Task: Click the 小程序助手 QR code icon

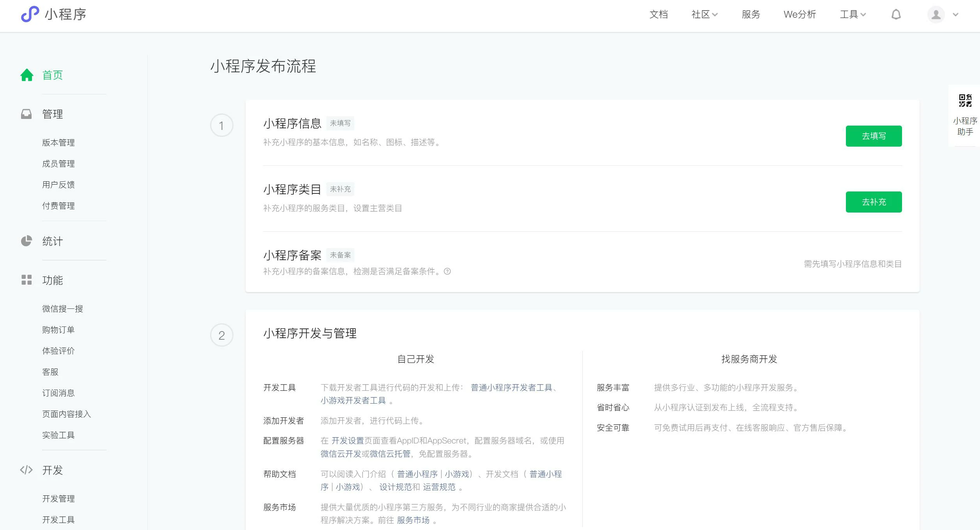Action: [x=965, y=100]
